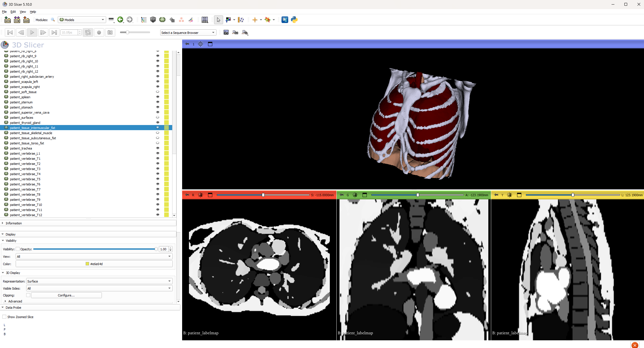Open the Representation dropdown set to Surface
The height and width of the screenshot is (348, 644).
[x=99, y=281]
